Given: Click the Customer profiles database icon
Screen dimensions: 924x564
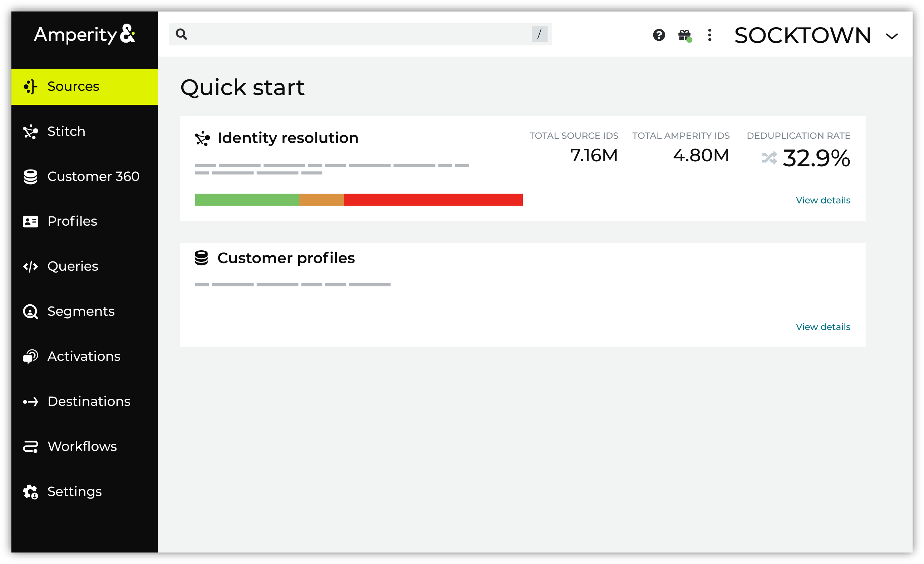Looking at the screenshot, I should [201, 258].
